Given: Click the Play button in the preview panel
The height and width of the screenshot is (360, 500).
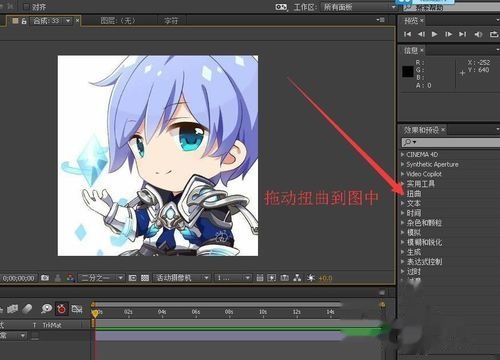Looking at the screenshot, I should (434, 34).
